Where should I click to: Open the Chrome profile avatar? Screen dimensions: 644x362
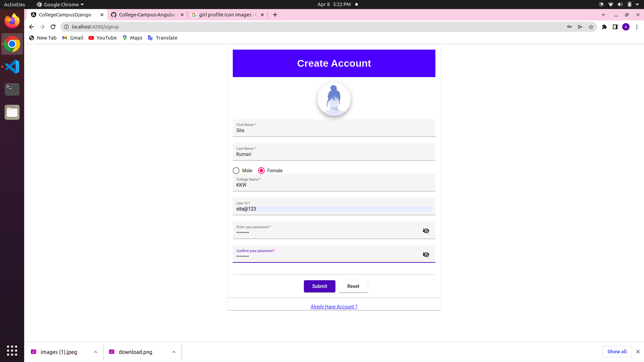point(627,27)
